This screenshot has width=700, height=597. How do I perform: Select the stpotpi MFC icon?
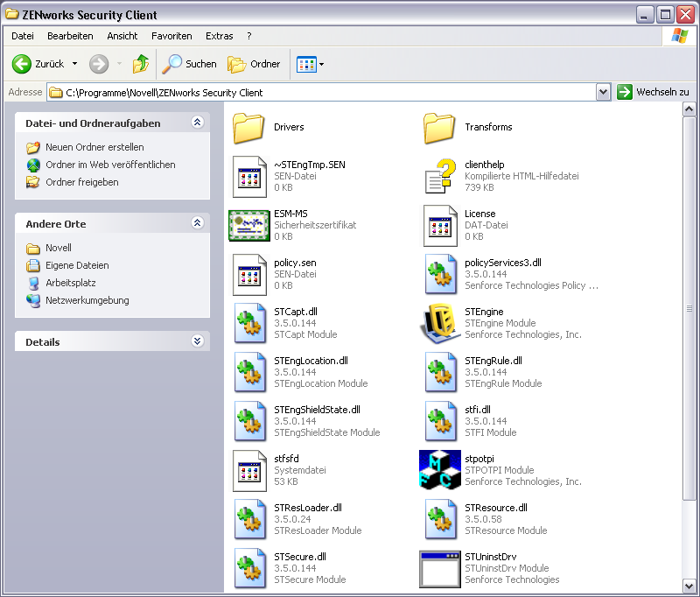(x=440, y=470)
